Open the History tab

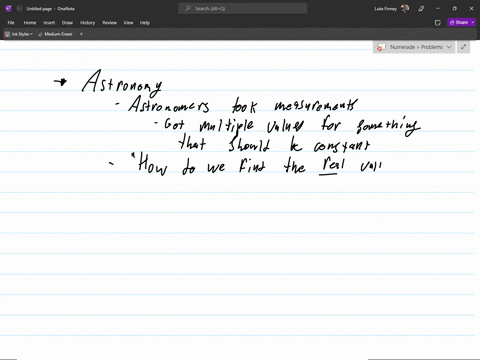tap(87, 23)
